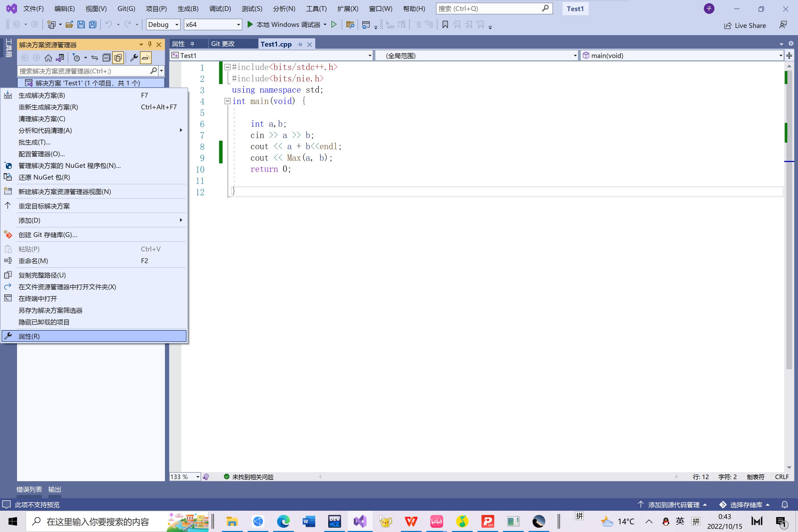The height and width of the screenshot is (532, 798).
Task: Toggle the pin on the Solution Explorer panel
Action: point(149,44)
